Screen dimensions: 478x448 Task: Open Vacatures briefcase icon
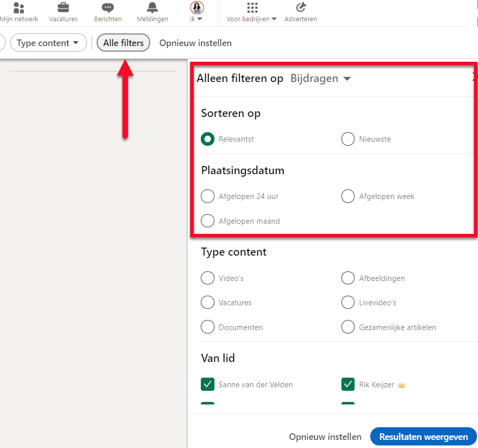click(x=63, y=7)
